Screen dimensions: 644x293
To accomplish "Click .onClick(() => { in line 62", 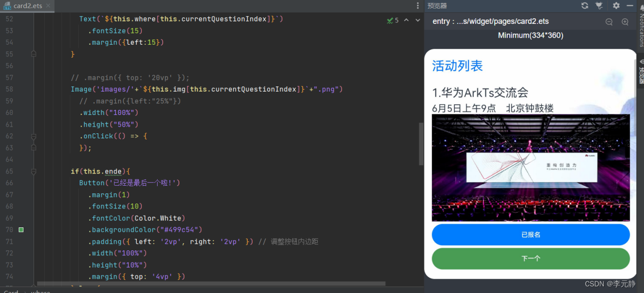I will (113, 136).
